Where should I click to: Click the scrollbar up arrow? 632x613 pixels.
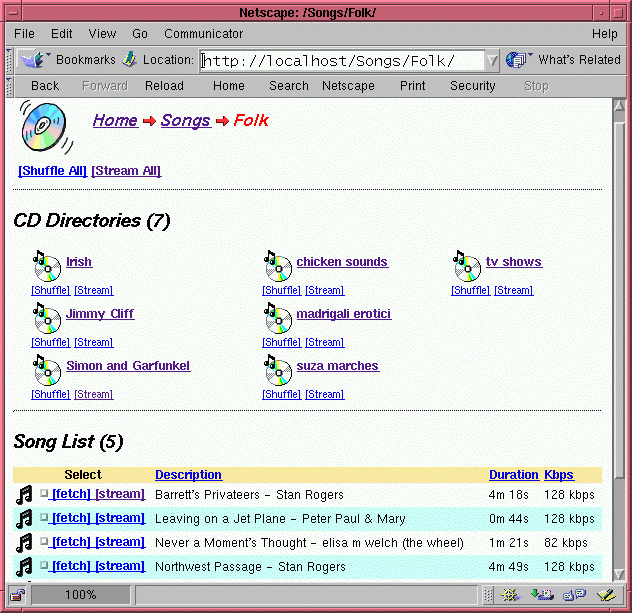[x=619, y=106]
